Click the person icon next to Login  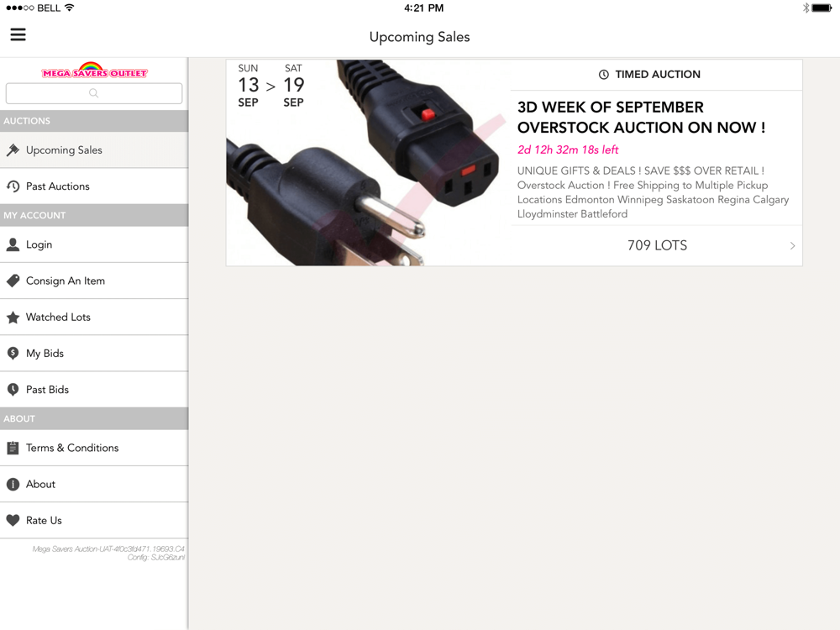click(x=13, y=244)
